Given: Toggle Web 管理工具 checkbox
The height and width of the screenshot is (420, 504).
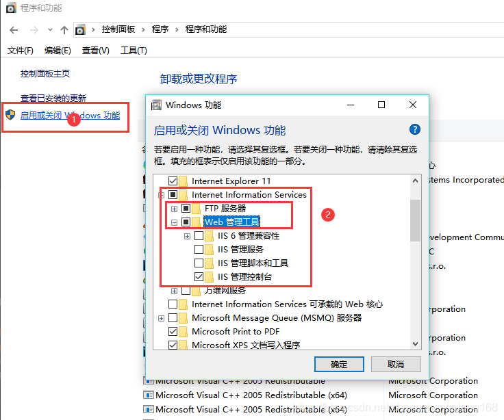Looking at the screenshot, I should (x=186, y=222).
